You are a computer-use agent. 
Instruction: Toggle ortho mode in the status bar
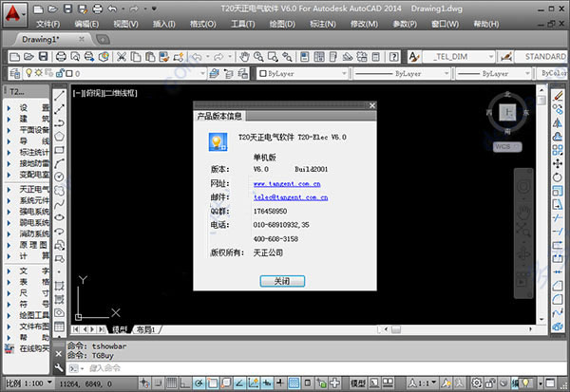click(x=185, y=383)
